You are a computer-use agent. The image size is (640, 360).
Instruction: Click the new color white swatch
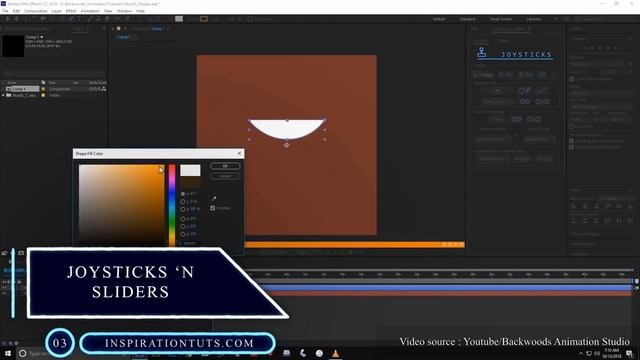tap(190, 170)
